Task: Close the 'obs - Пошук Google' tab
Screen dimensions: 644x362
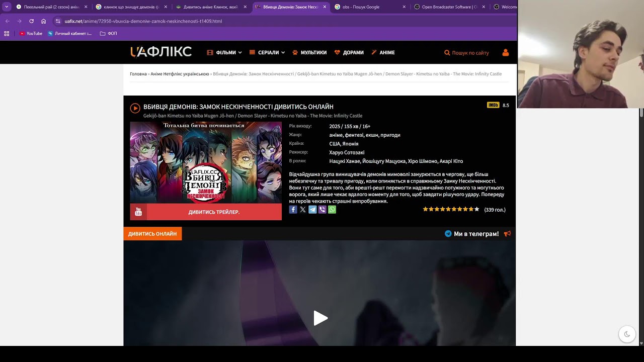Action: click(x=404, y=7)
